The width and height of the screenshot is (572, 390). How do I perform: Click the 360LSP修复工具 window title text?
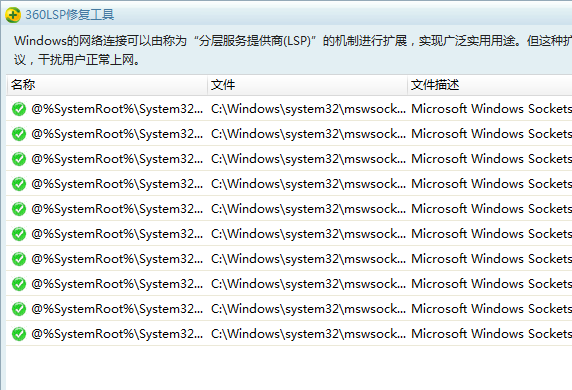point(70,15)
